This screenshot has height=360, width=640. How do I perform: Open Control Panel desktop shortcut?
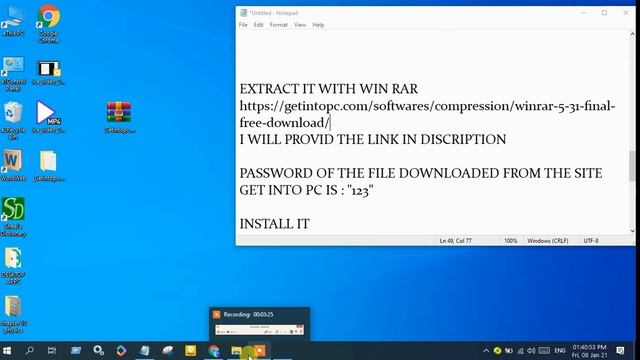tap(13, 73)
